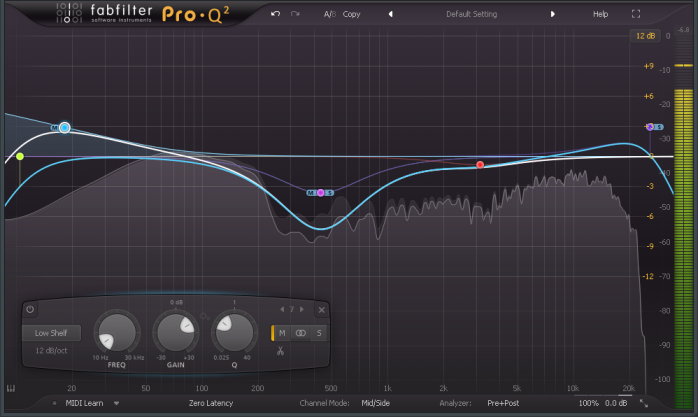698x417 pixels.
Task: Click the MIDI Learn button
Action: (83, 403)
